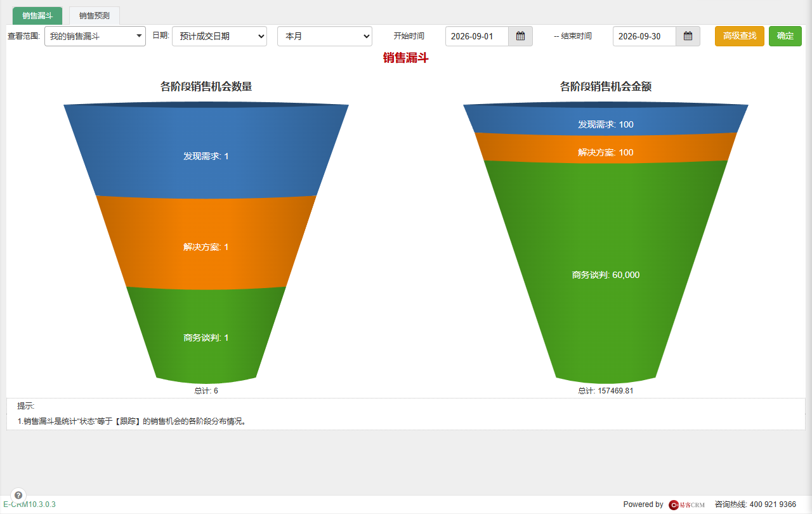This screenshot has width=812, height=514.
Task: Click the help question mark icon
Action: tap(18, 495)
